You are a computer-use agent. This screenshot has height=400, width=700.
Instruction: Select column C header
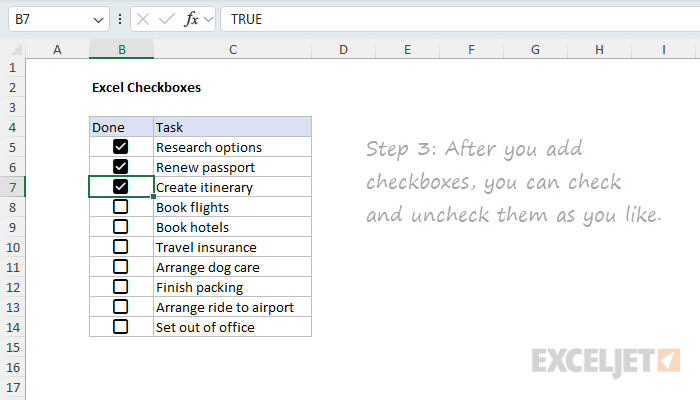[x=233, y=49]
